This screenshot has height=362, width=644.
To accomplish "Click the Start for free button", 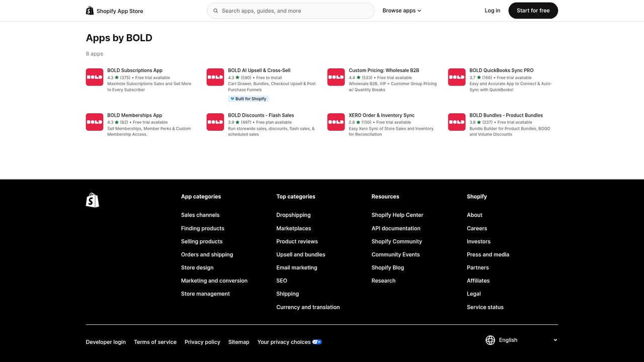I will coord(533,10).
